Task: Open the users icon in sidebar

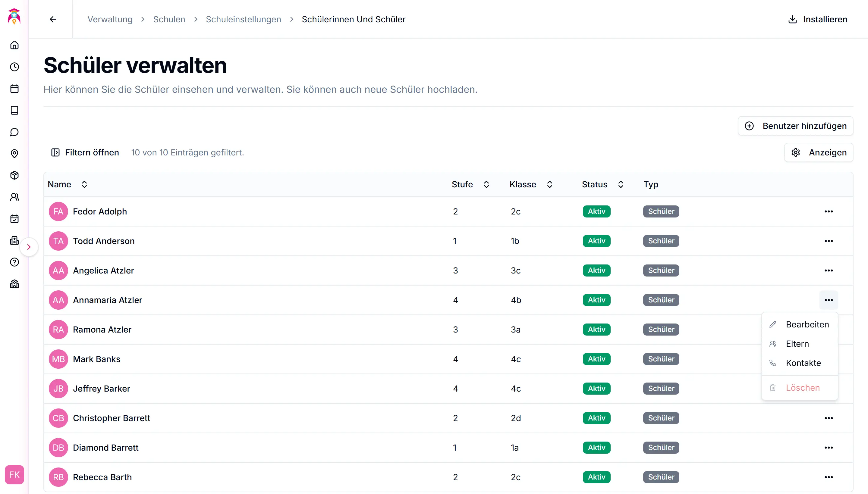Action: (x=14, y=197)
